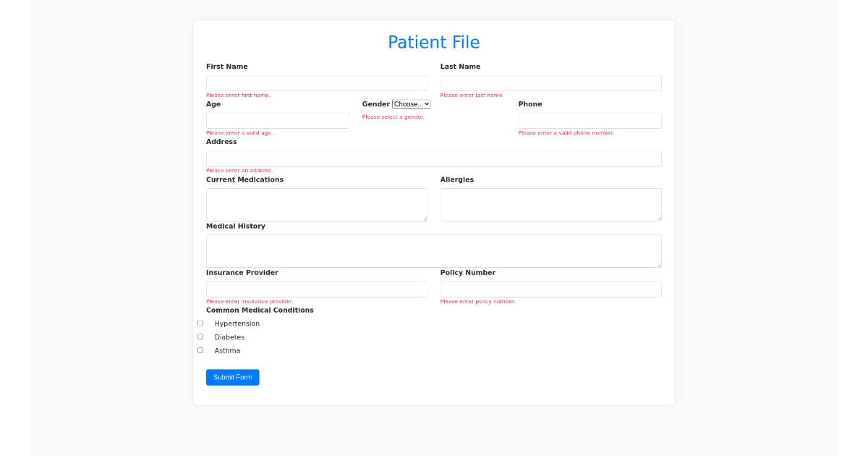Click the Address label
The width and height of the screenshot is (868, 456).
[x=221, y=142]
